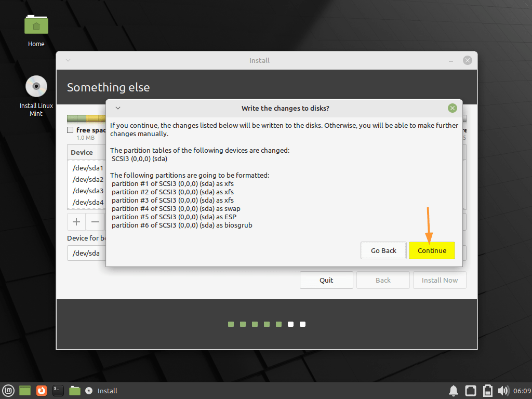
Task: Collapse the Install window header chevron
Action: click(68, 60)
